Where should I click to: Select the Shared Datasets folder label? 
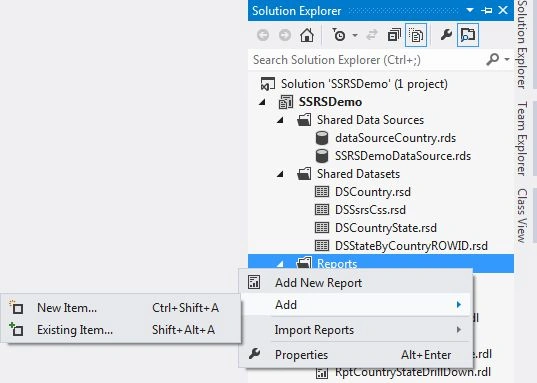pos(358,174)
